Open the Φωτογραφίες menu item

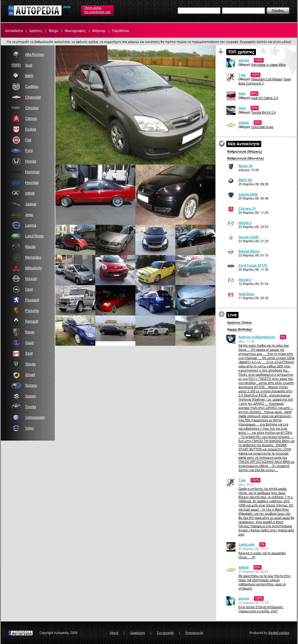coord(75,31)
